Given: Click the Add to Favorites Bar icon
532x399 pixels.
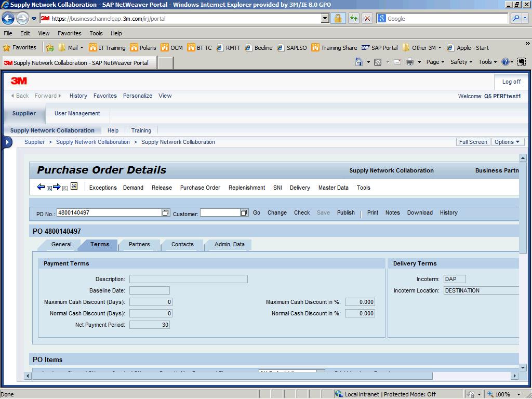Looking at the screenshot, I should (50, 47).
